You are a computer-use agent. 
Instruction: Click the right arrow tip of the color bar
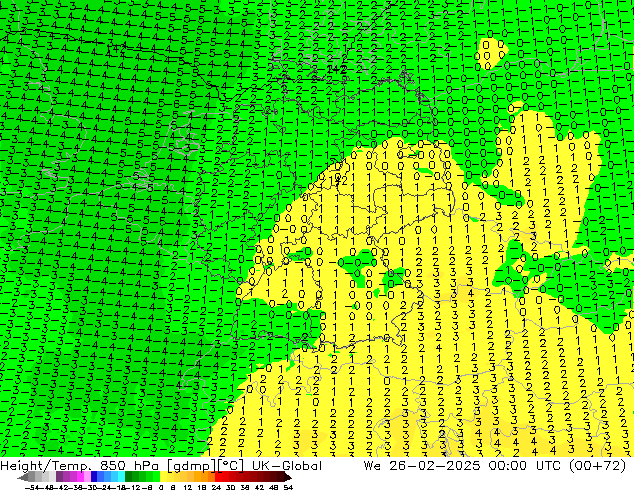[x=292, y=478]
